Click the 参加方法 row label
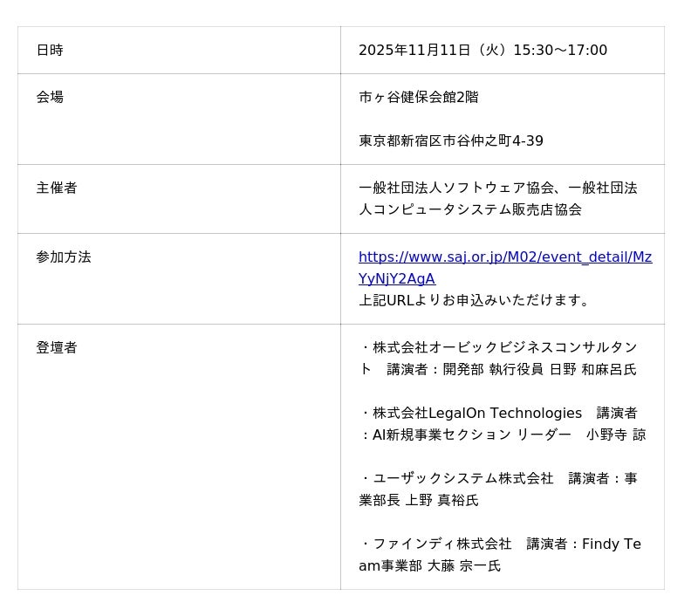Viewport: 698px width, 616px height. tap(64, 257)
